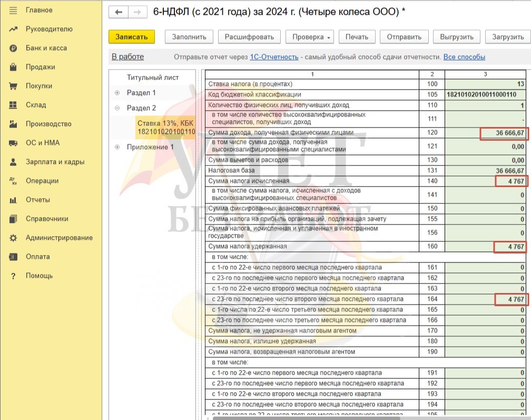Screen dimensions: 531x420
Task: Open the Отчеты section
Action: click(38, 200)
